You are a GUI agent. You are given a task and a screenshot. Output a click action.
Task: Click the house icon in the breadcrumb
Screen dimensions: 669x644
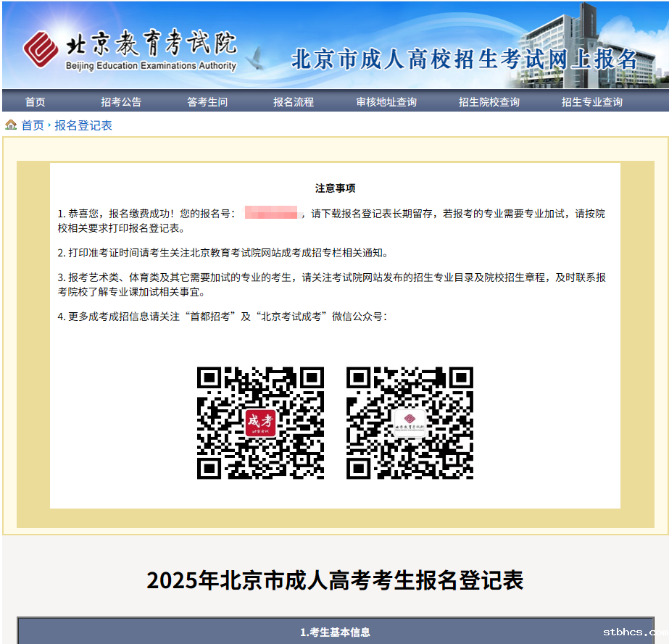11,125
